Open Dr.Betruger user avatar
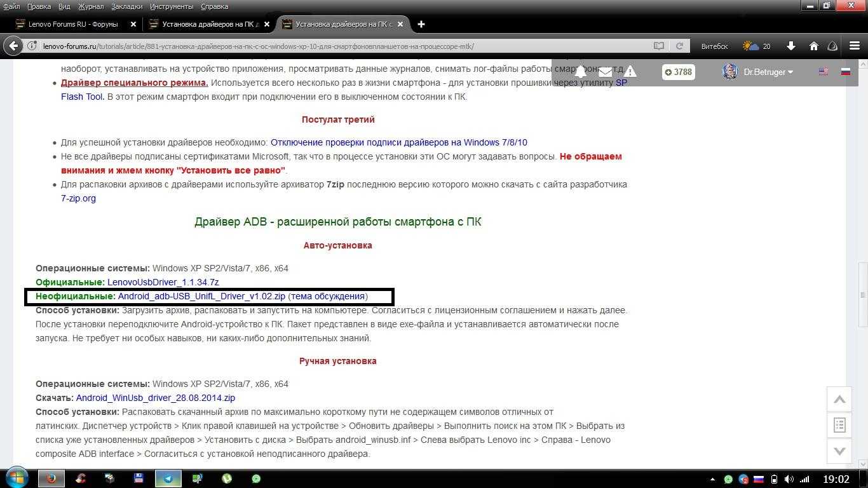Screen dimensions: 868x488 coord(730,72)
